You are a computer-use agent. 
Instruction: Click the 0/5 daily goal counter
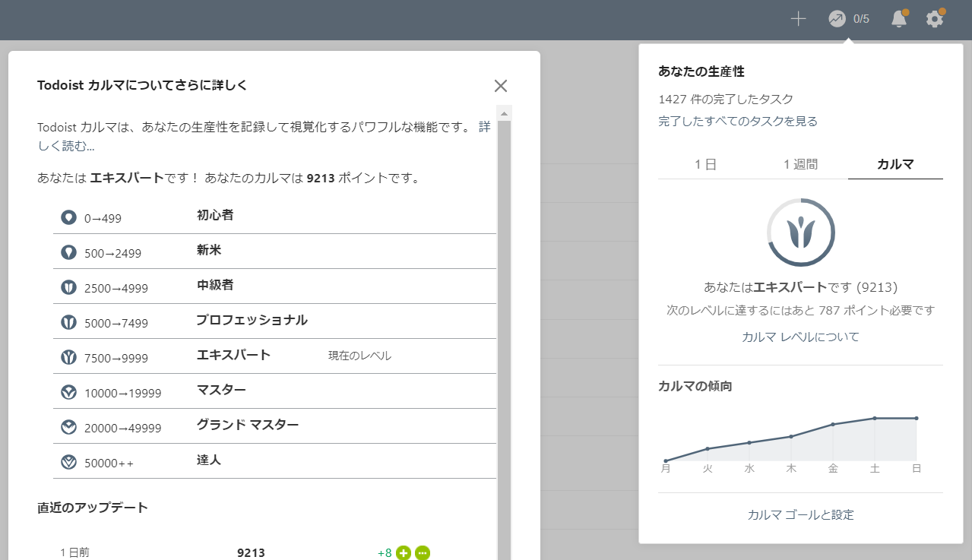click(x=861, y=19)
